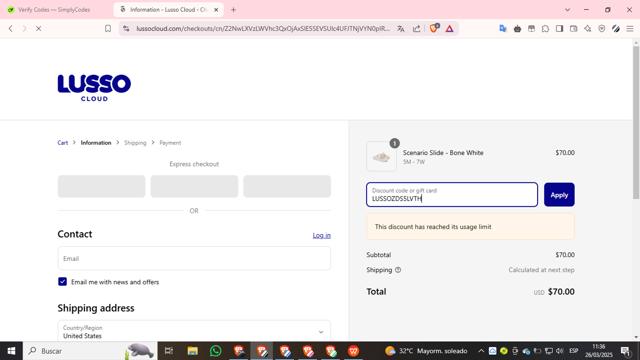Click the discount code input field
Image resolution: width=640 pixels, height=360 pixels.
452,195
